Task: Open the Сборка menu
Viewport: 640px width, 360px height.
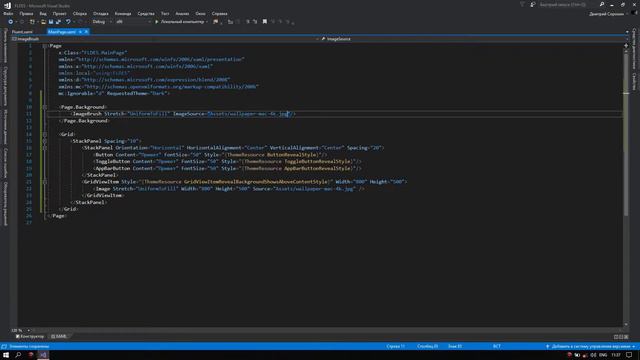Action: pos(80,13)
